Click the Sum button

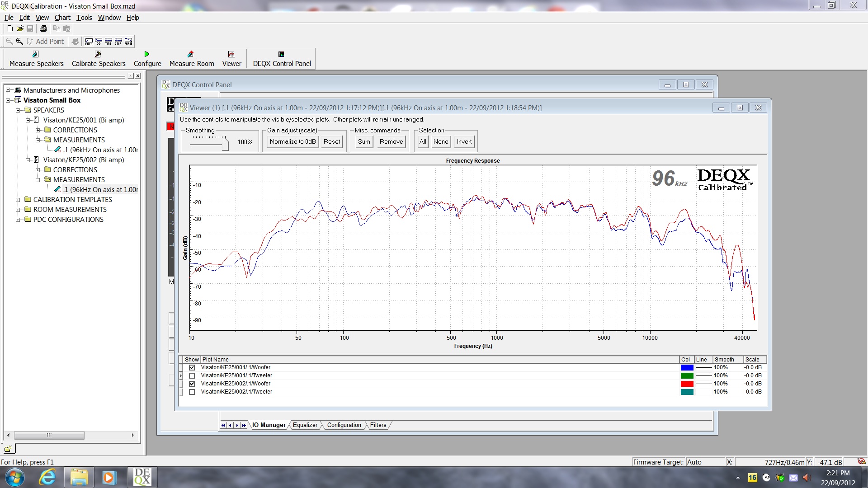[364, 141]
